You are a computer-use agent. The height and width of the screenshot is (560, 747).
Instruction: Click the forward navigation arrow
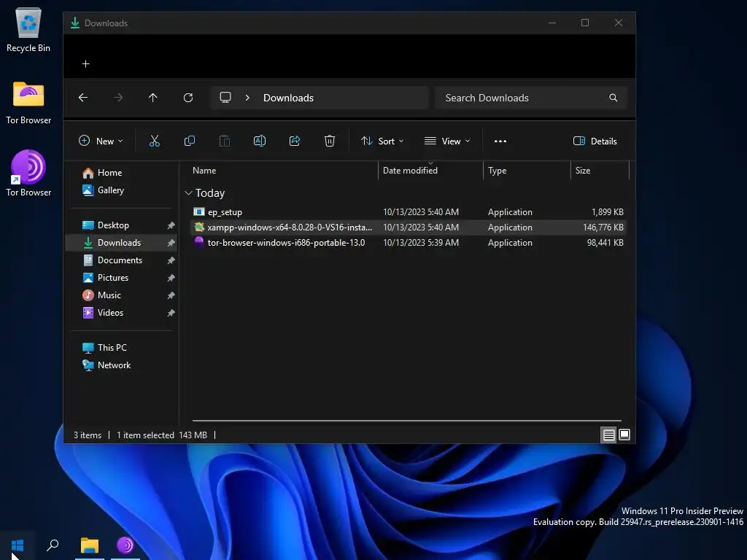pos(118,98)
